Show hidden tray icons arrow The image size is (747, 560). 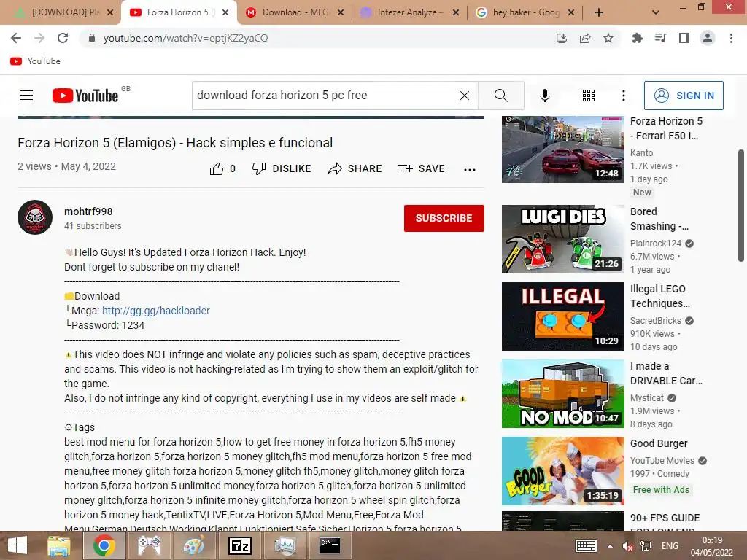coord(610,546)
